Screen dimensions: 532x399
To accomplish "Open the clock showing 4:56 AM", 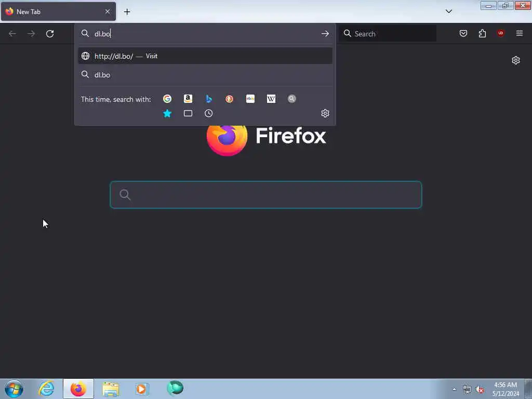I will tap(506, 389).
